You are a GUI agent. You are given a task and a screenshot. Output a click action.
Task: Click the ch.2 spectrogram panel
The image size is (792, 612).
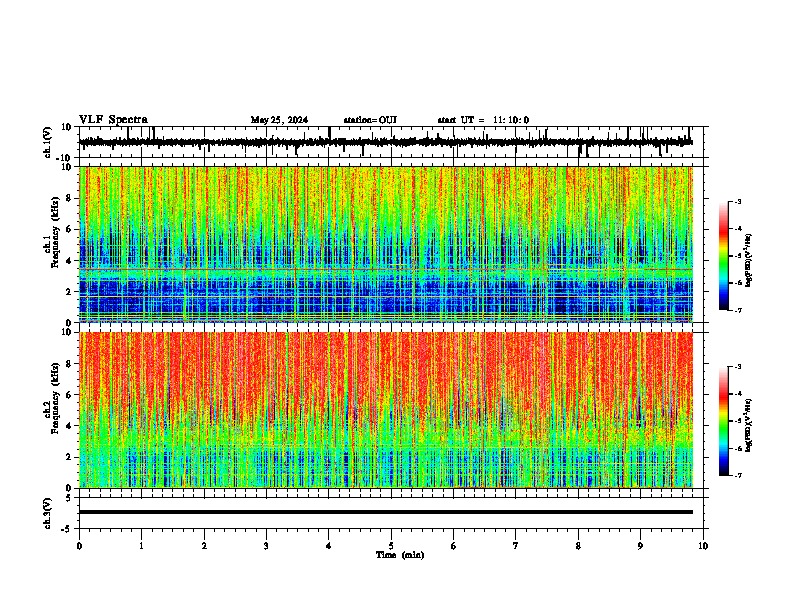coord(386,410)
